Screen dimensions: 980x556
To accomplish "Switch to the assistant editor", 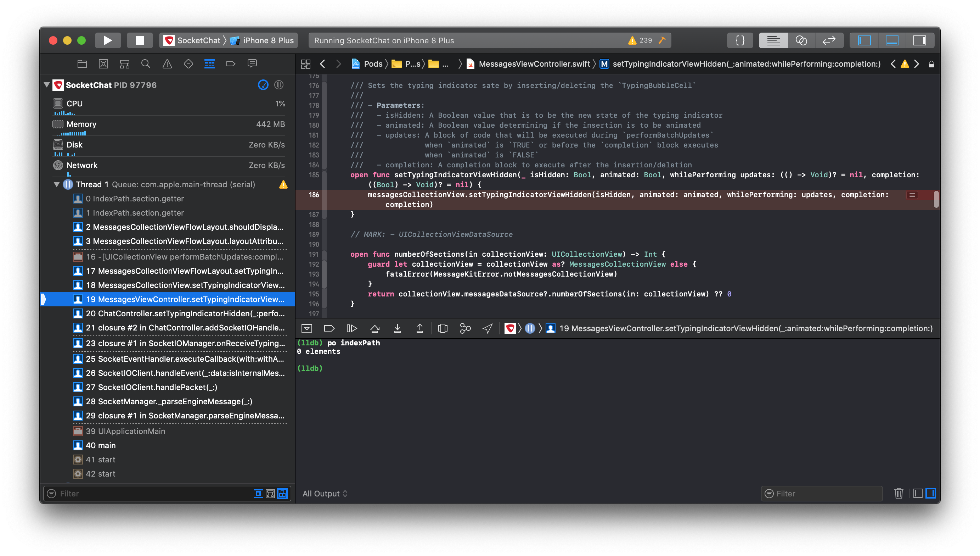I will click(x=801, y=40).
